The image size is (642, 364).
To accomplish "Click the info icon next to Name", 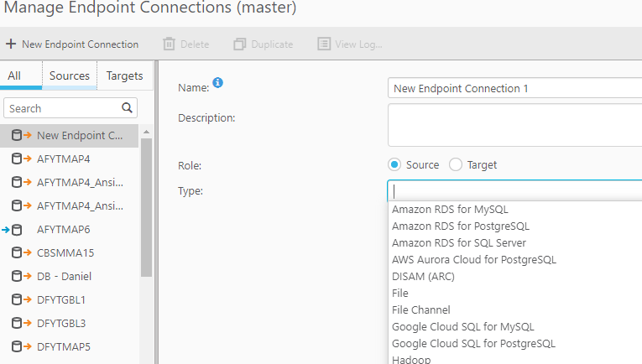I will 217,82.
